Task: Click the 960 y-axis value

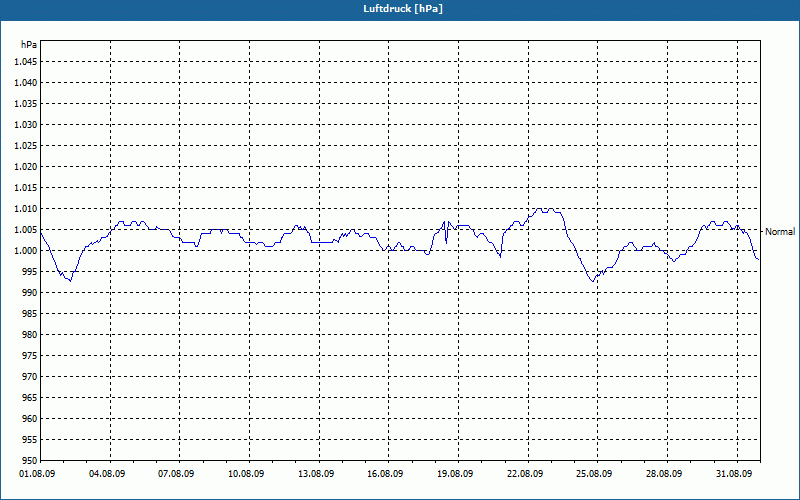Action: click(30, 418)
